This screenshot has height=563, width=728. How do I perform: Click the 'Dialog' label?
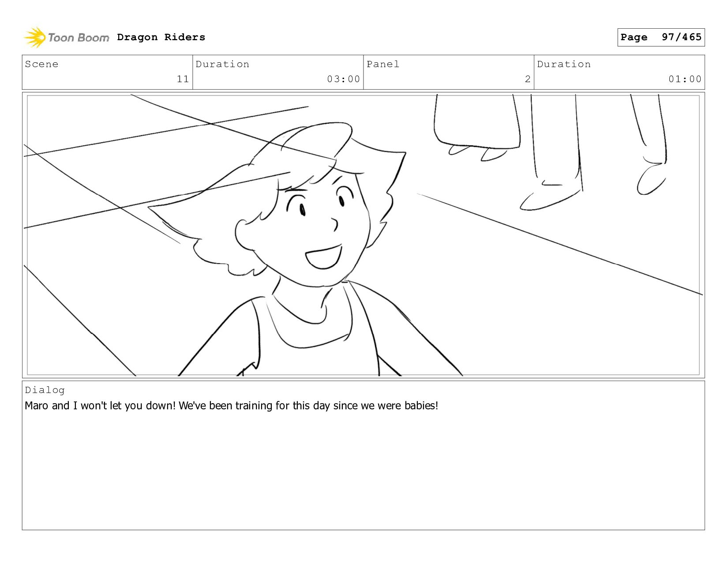[x=45, y=390]
